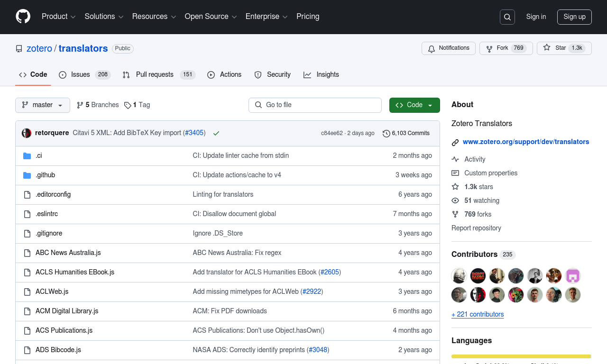607x364 pixels.
Task: Open the Pricing page
Action: coord(308,17)
